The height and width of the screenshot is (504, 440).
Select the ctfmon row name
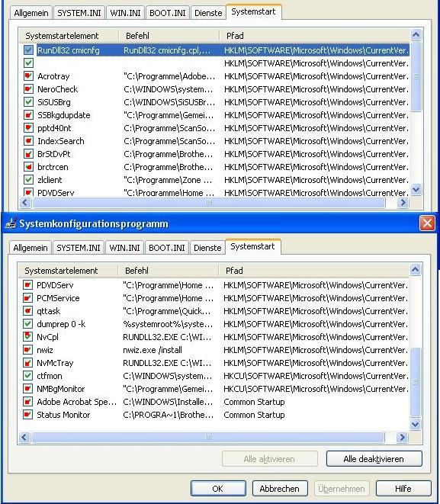[x=49, y=376]
